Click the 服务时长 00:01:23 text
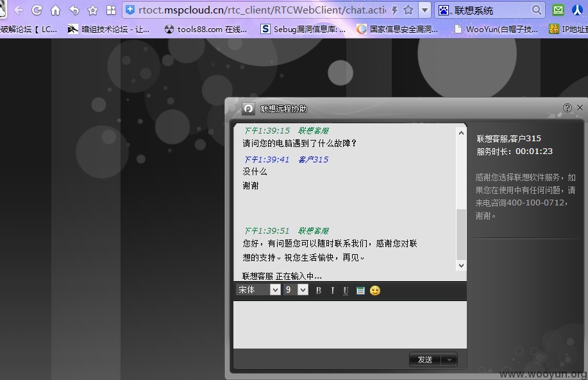 point(514,151)
